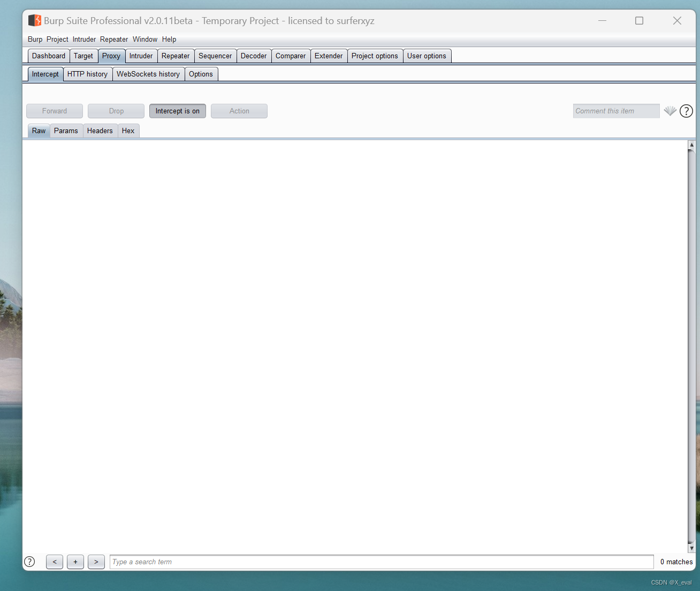The height and width of the screenshot is (591, 700).
Task: Open the Project menu
Action: coord(57,39)
